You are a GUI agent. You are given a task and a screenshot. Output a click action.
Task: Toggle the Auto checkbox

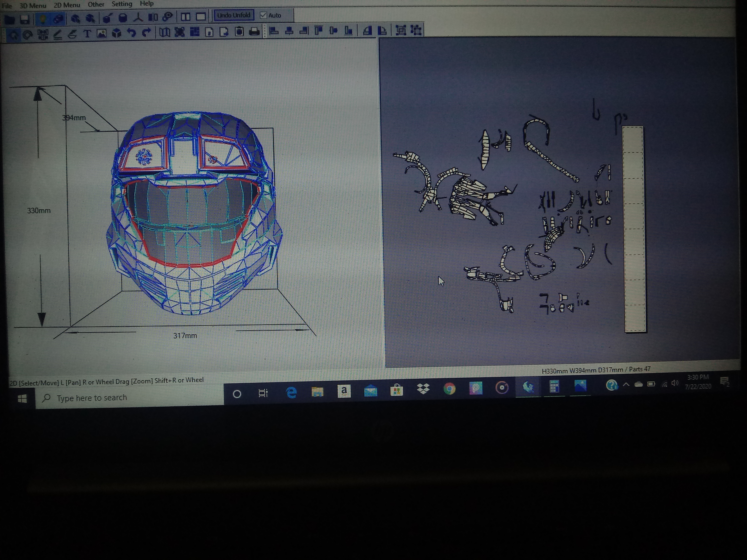263,15
